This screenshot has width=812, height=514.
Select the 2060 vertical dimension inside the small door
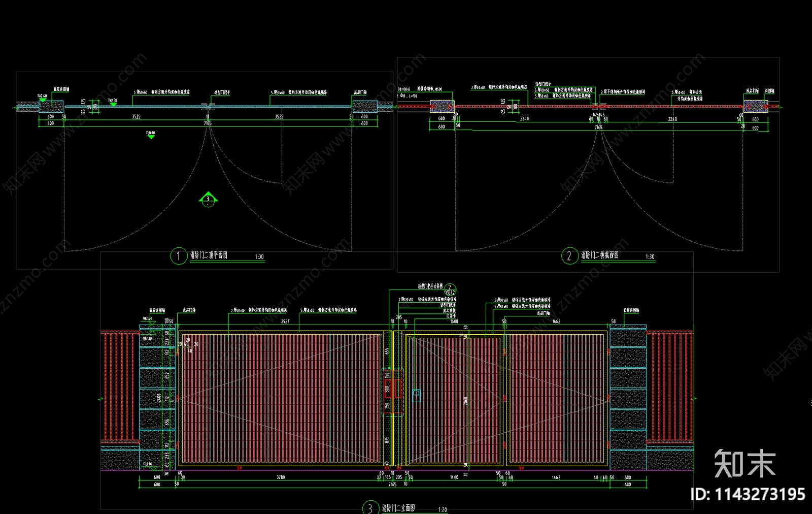[x=466, y=401]
